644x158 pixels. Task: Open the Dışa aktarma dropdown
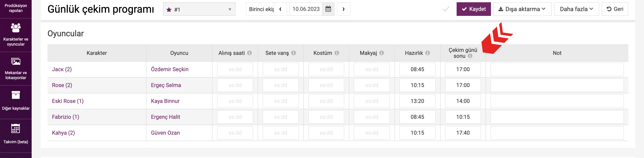click(522, 9)
